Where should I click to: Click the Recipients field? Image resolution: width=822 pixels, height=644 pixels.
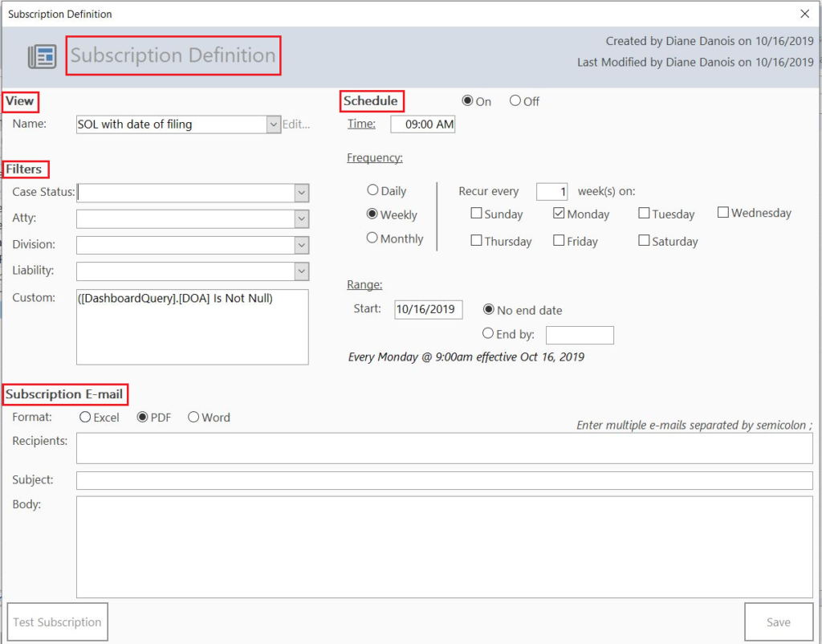click(445, 448)
